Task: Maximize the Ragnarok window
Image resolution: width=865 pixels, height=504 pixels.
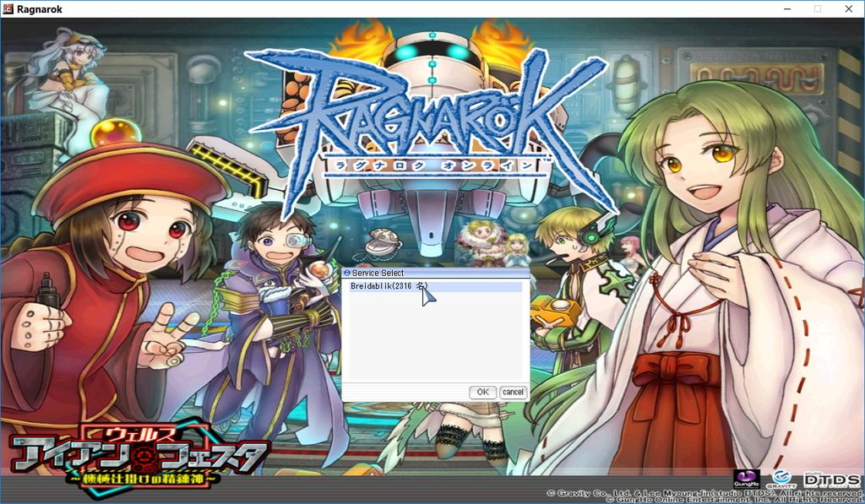Action: [x=818, y=8]
